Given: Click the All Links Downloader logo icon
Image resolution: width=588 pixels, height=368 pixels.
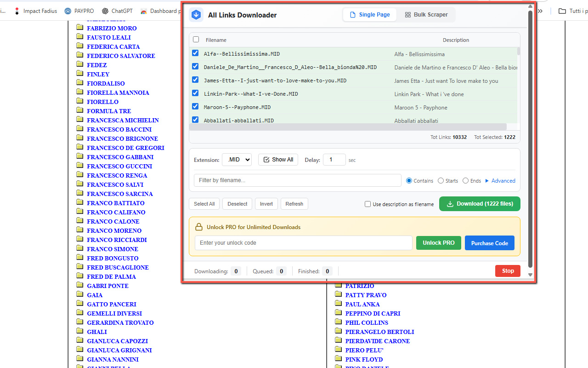Looking at the screenshot, I should point(196,15).
